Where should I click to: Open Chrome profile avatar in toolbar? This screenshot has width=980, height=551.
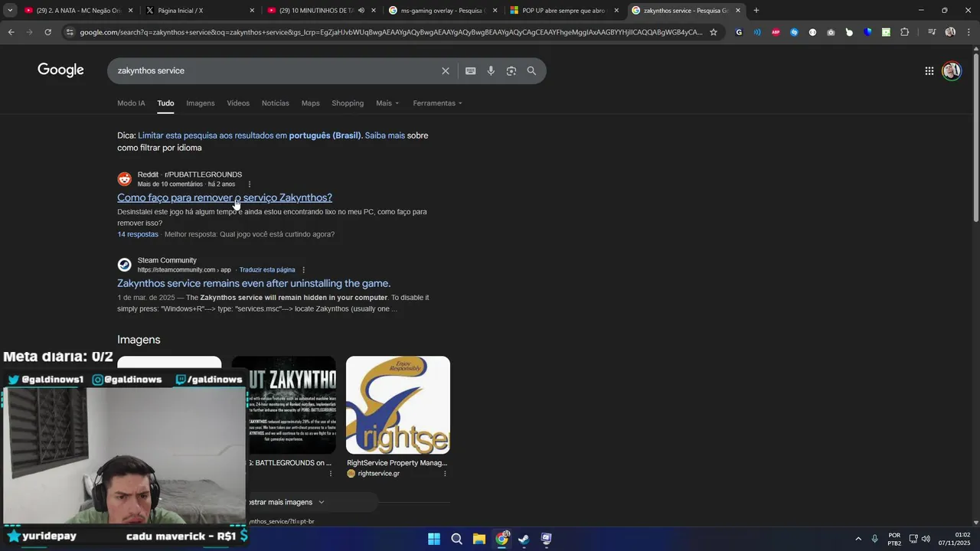point(950,32)
